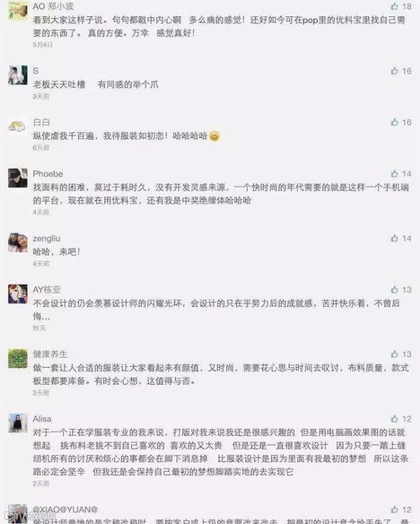Open Phoebe's profile picture

[17, 178]
